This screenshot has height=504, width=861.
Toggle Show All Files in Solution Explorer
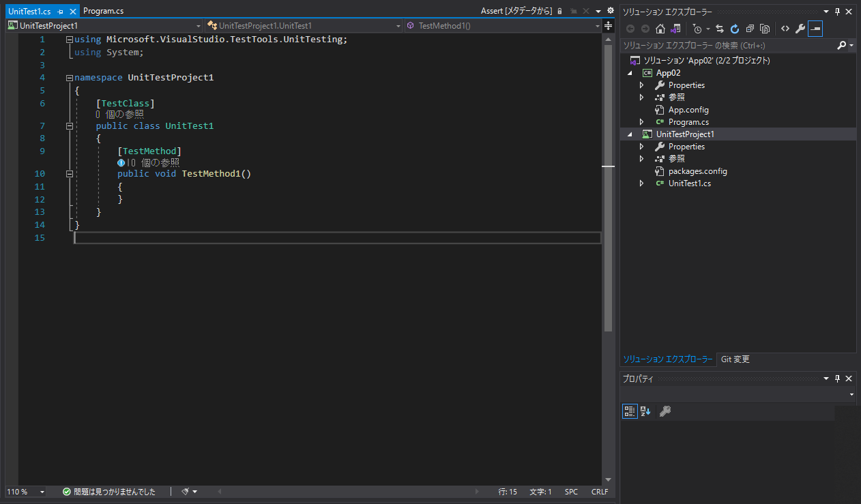coord(765,29)
